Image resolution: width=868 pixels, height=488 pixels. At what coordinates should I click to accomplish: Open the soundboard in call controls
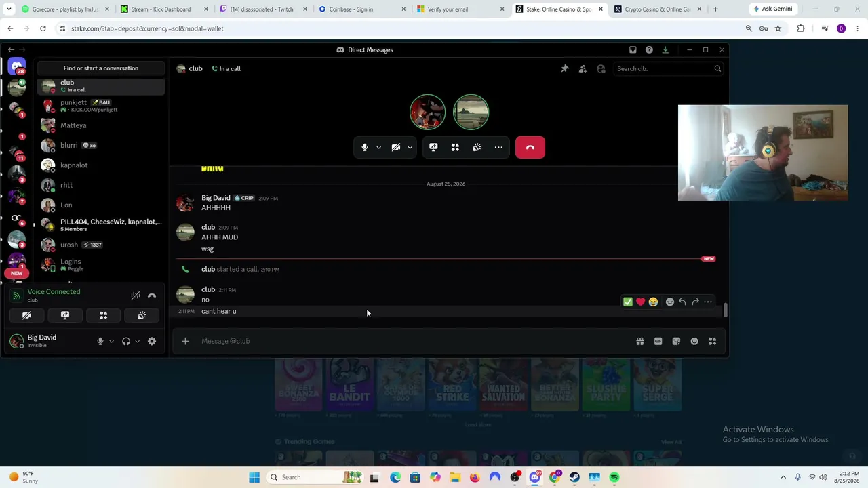pos(477,147)
